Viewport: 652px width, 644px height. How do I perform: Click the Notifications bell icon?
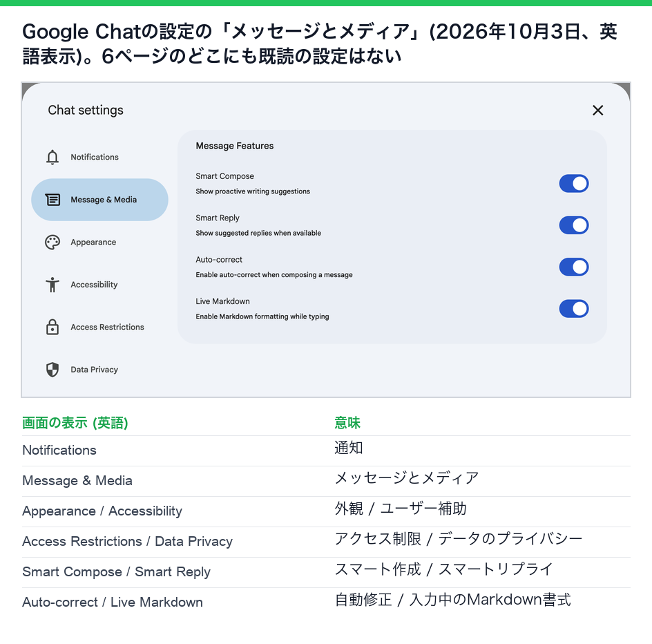coord(52,158)
